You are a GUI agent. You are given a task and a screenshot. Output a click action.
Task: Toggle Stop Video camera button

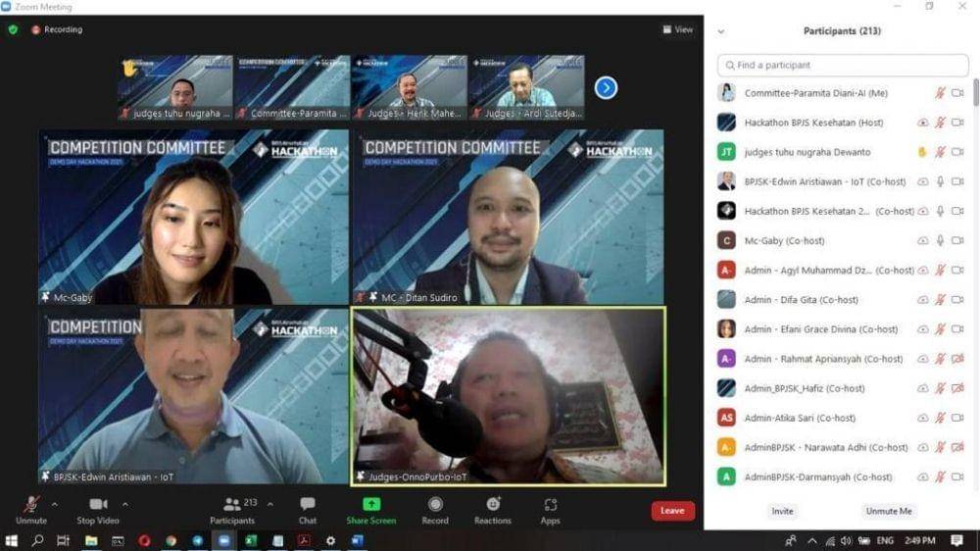98,505
